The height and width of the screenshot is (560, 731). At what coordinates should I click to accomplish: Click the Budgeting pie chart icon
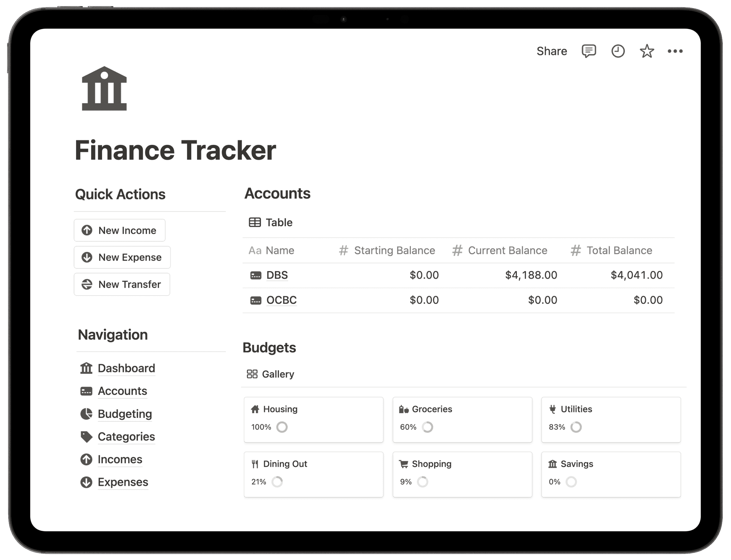point(86,414)
